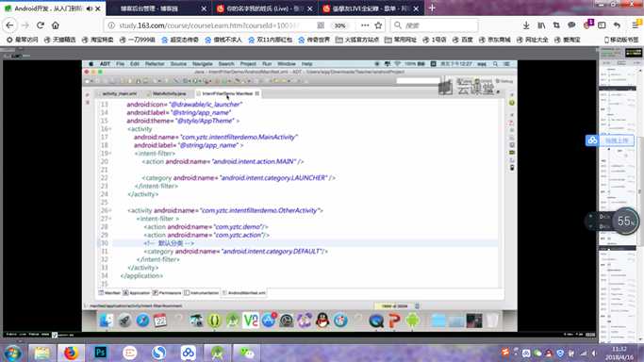Open a new browser tab
Screen dimensions: 644x362
pyautogui.click(x=432, y=8)
